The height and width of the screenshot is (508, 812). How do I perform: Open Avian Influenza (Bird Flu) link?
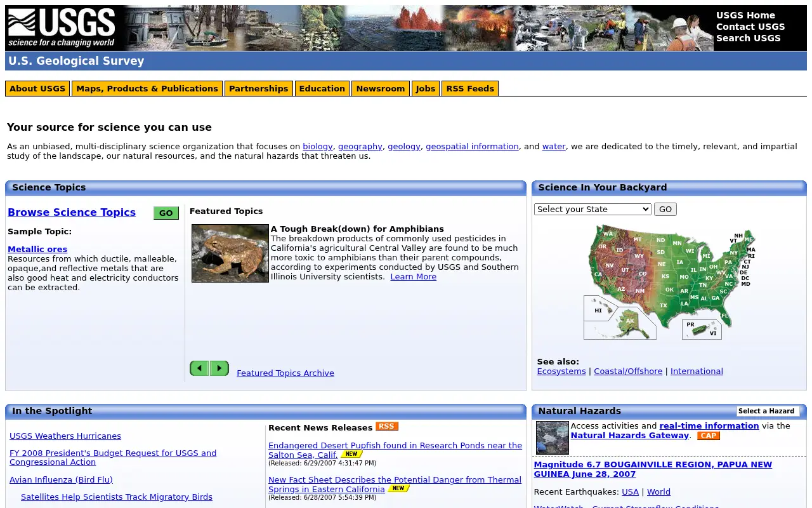point(61,479)
